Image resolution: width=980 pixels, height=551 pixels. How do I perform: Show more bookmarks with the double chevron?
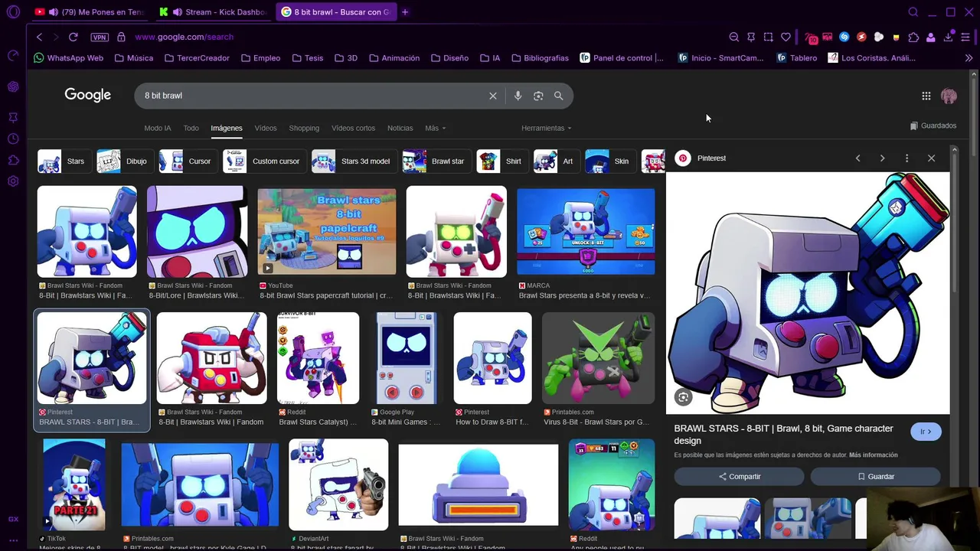click(969, 58)
